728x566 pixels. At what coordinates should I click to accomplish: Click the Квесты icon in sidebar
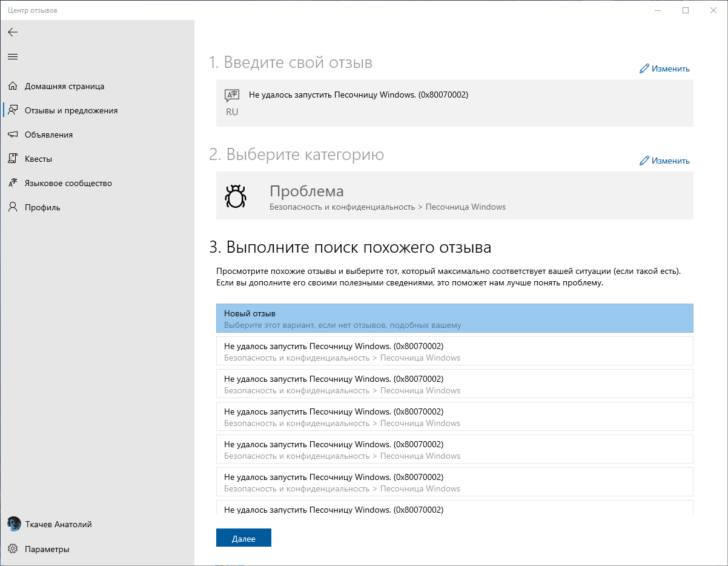tap(13, 159)
